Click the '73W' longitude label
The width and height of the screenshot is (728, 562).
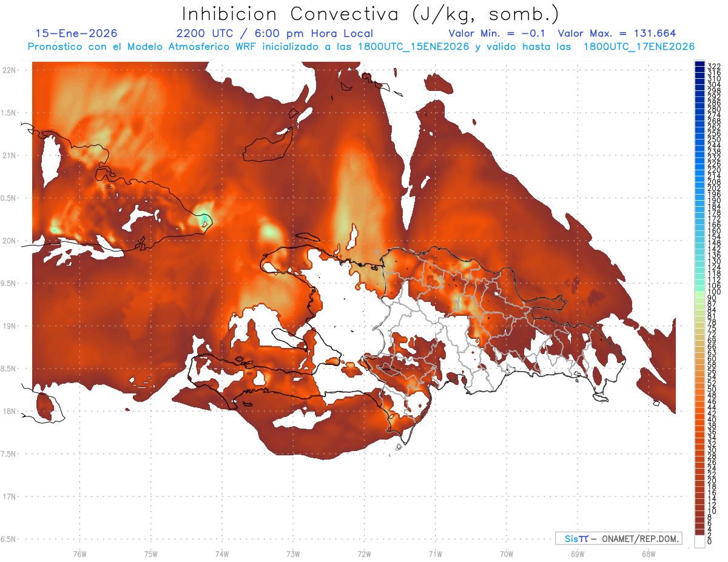click(293, 554)
